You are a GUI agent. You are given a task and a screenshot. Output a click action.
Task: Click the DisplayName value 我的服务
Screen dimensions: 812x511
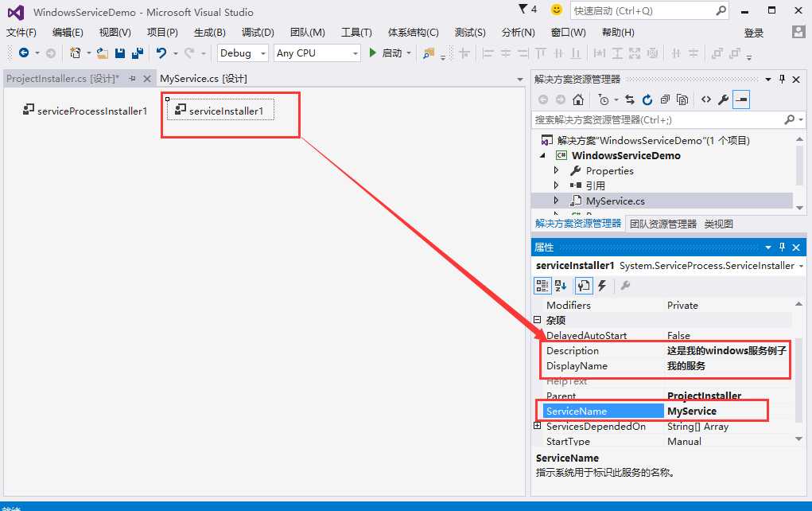pos(686,366)
